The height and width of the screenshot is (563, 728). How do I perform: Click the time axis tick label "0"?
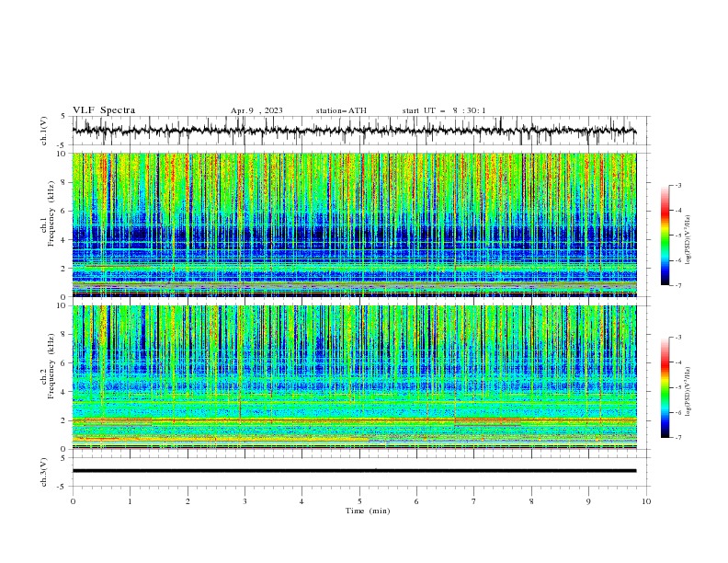coord(73,501)
